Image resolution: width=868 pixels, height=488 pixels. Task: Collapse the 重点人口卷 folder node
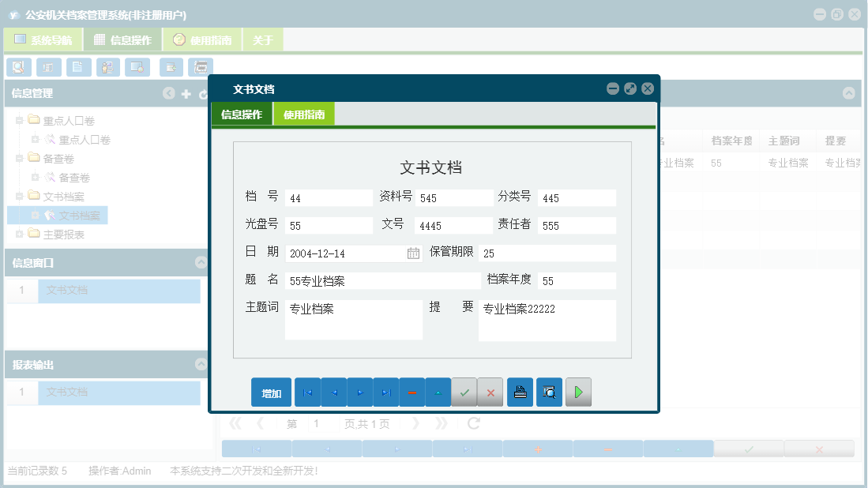[20, 120]
